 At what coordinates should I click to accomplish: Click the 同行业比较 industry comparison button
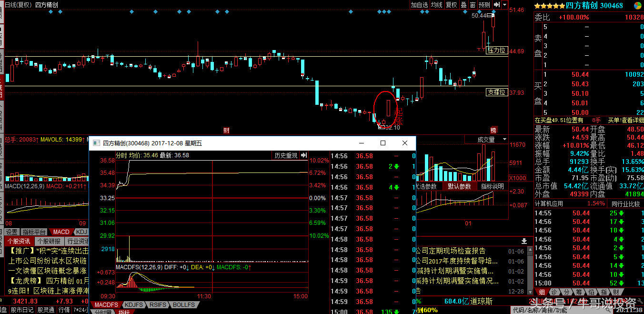pos(626,204)
